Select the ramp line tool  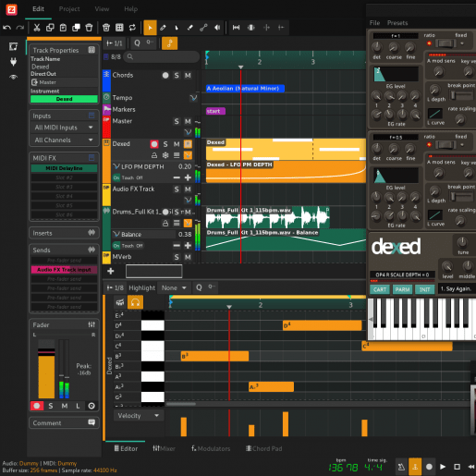click(x=203, y=28)
